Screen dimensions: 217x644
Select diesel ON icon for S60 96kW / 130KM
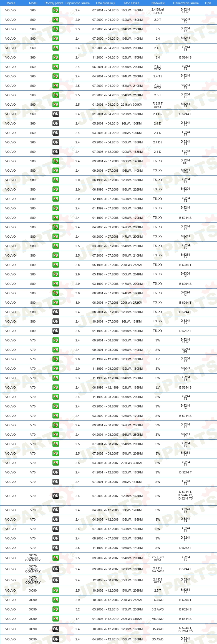pos(56,123)
